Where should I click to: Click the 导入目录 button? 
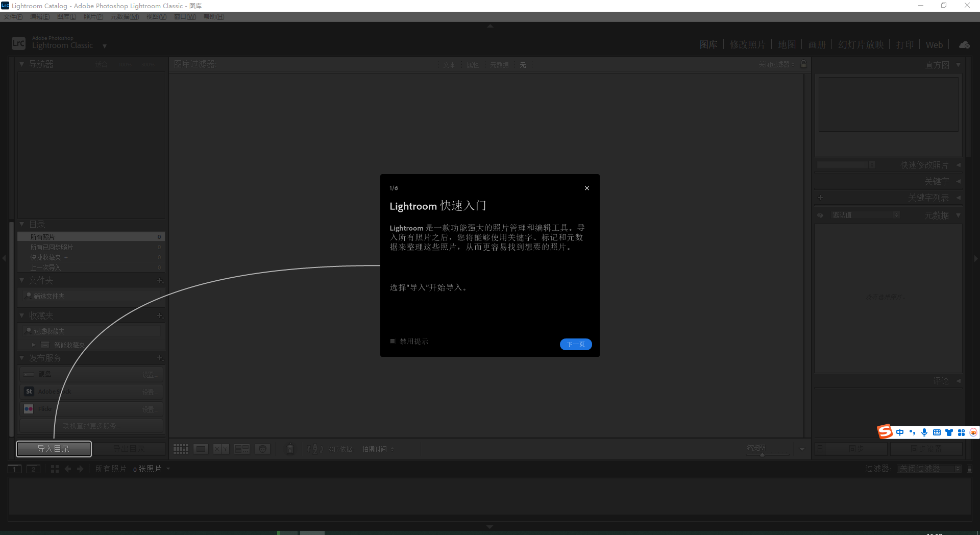point(54,449)
